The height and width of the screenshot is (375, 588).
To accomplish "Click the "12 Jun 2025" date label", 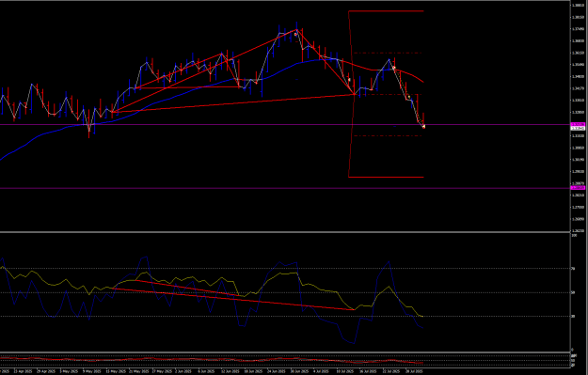I will [230, 371].
